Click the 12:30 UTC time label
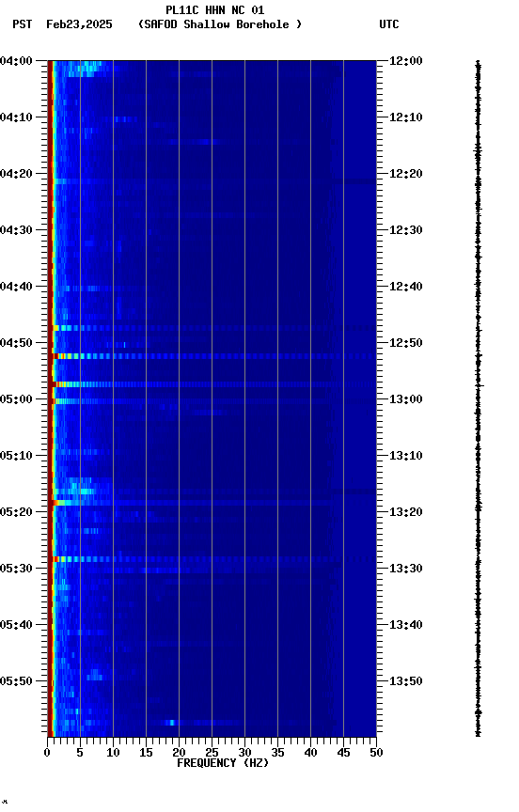This screenshot has width=519, height=812. click(x=406, y=230)
